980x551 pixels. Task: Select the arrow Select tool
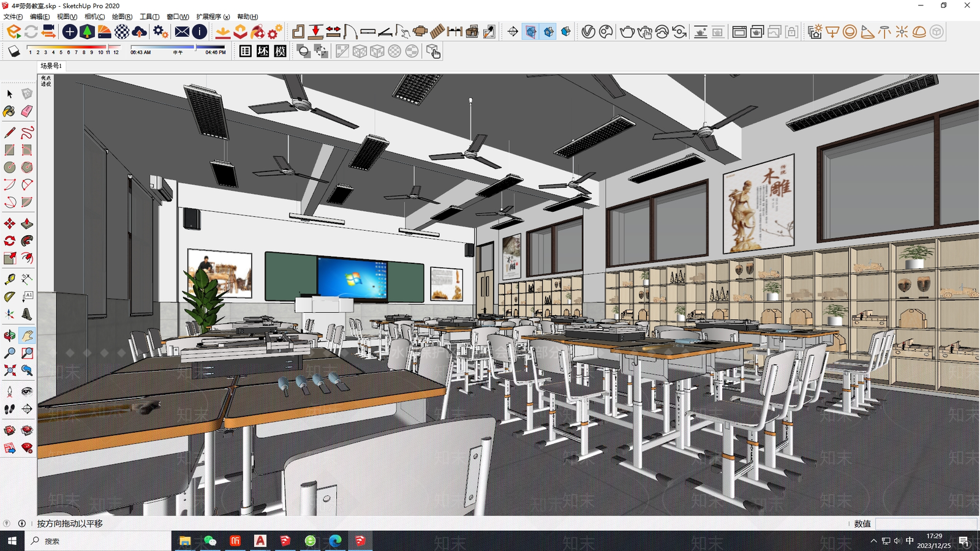pyautogui.click(x=9, y=94)
